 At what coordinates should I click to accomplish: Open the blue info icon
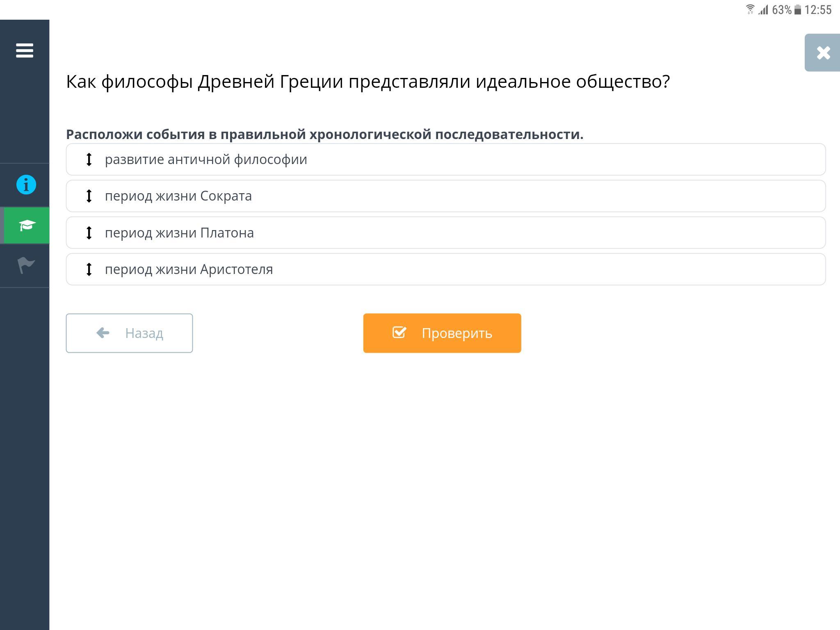(x=26, y=185)
